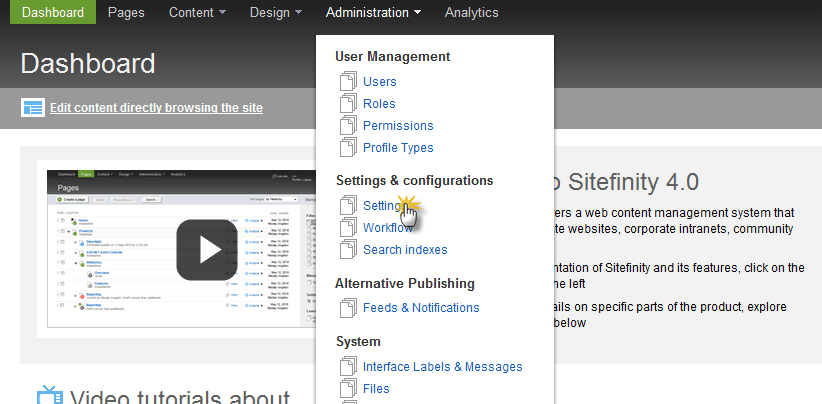Image resolution: width=822 pixels, height=404 pixels.
Task: Open the Permissions link
Action: 398,126
